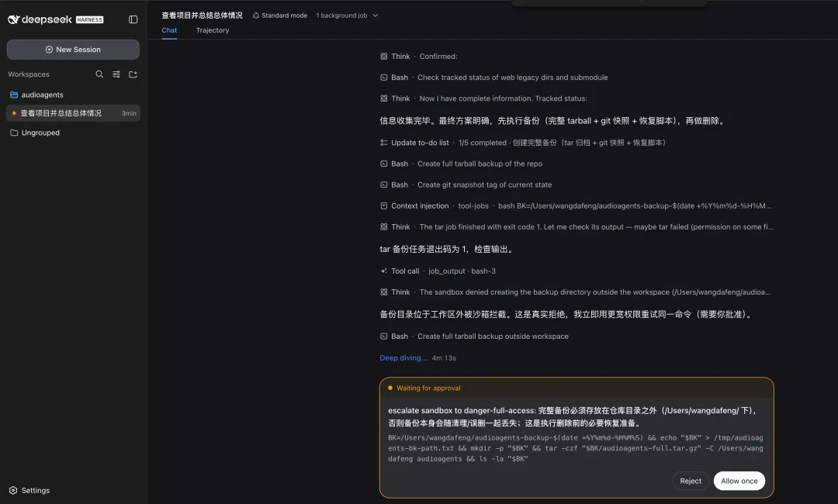This screenshot has height=504, width=838.
Task: Click Allow once to approve
Action: click(739, 481)
